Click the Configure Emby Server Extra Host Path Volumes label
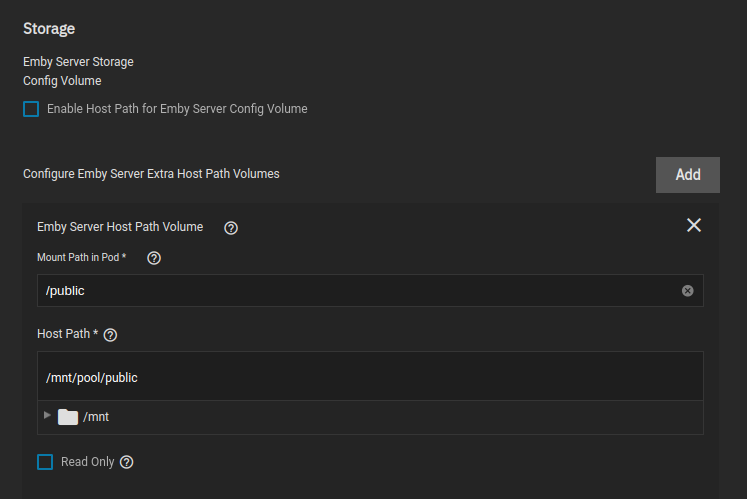The height and width of the screenshot is (499, 747). [151, 174]
